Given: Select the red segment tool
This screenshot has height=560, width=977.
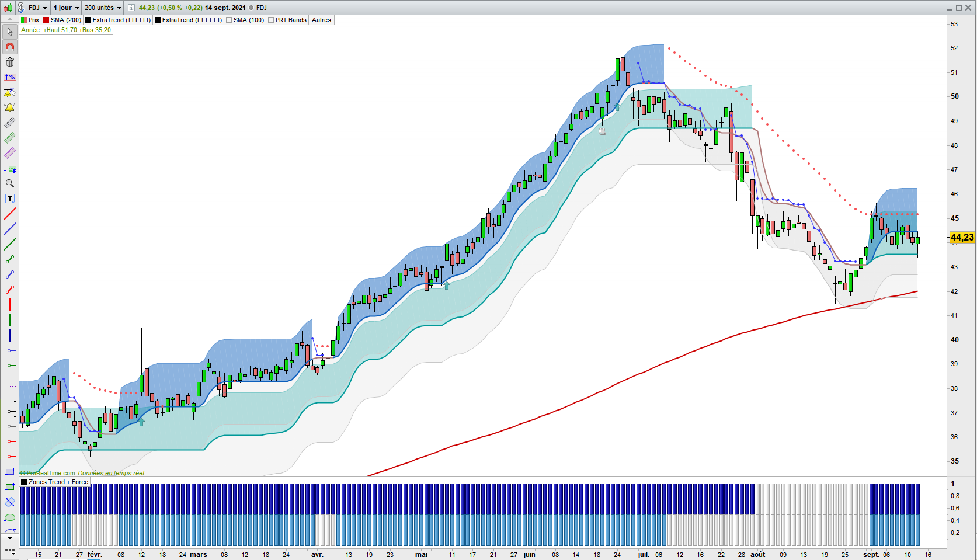Looking at the screenshot, I should coord(10,290).
